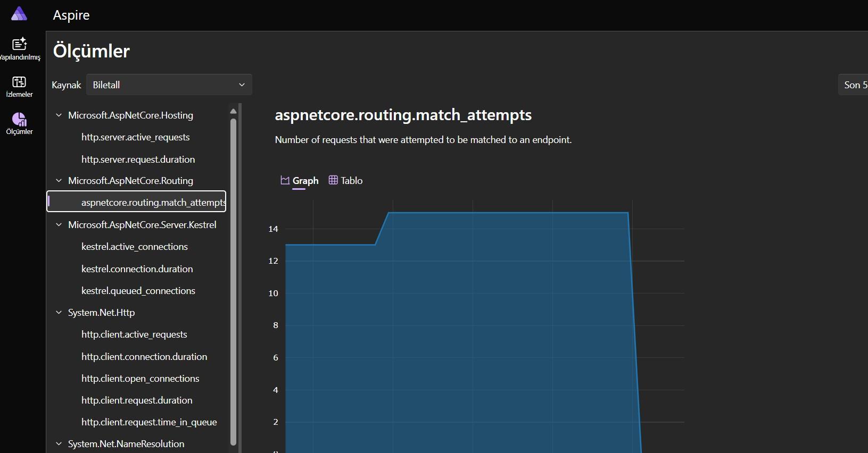The height and width of the screenshot is (453, 868).
Task: Collapse the Microsoft.AspNetCore.Routing group
Action: point(59,181)
